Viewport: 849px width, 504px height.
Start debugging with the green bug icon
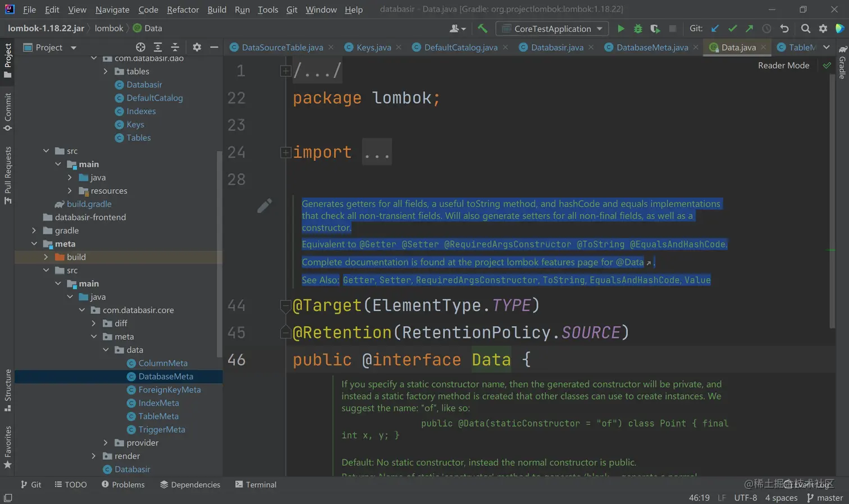point(638,29)
